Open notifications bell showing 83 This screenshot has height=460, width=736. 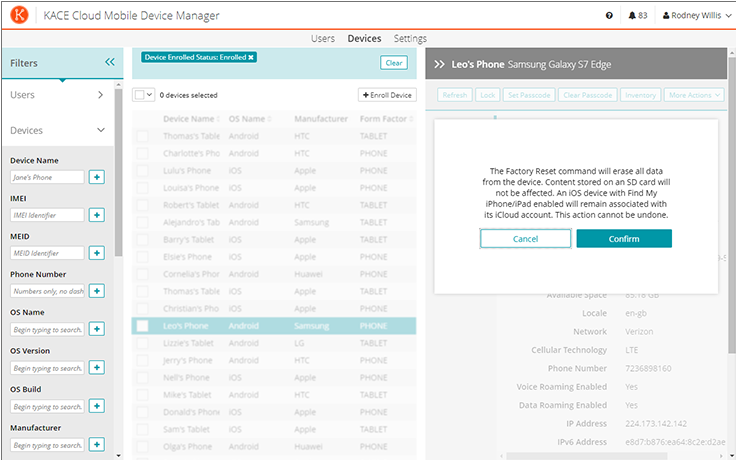(637, 15)
